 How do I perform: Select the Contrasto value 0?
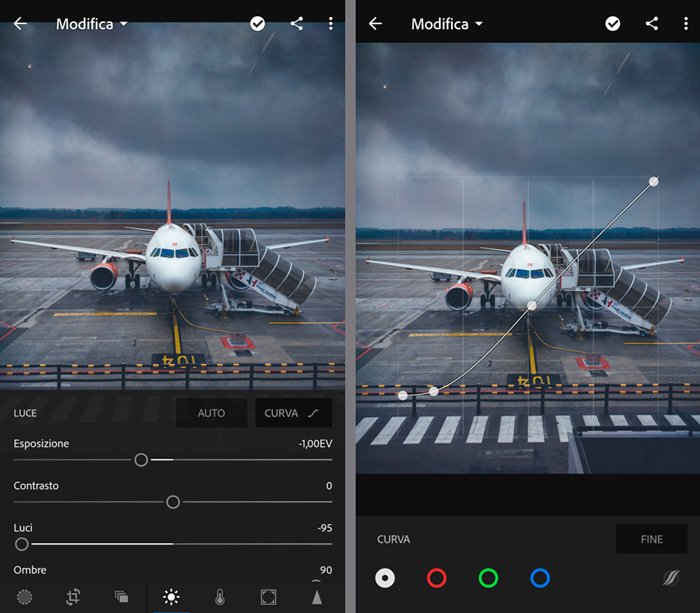pos(329,486)
